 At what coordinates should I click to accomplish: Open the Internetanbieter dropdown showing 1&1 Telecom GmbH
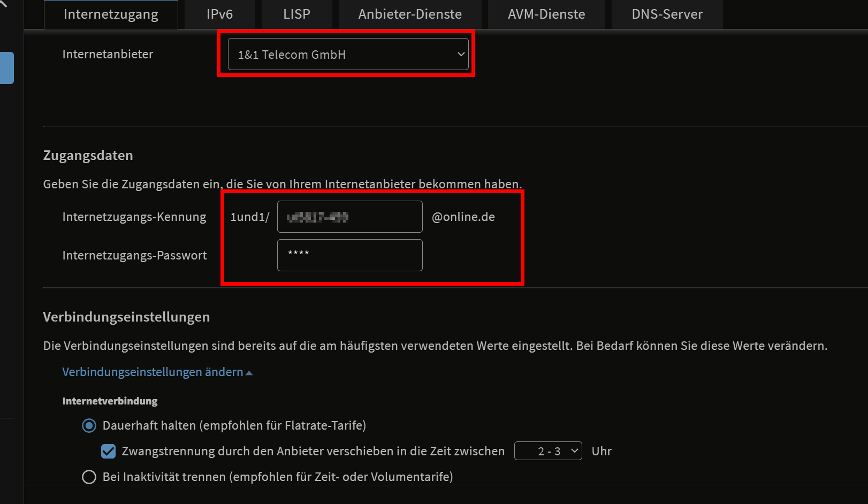(x=348, y=54)
